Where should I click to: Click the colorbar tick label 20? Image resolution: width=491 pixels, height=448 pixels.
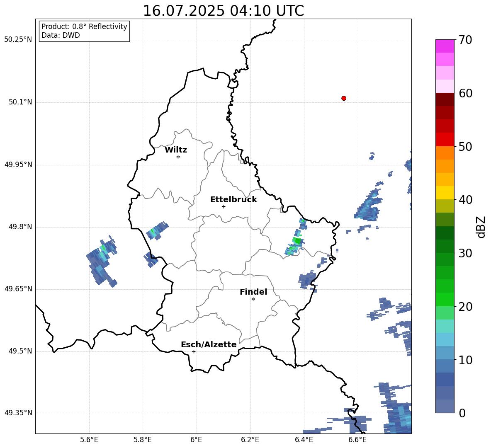pos(465,307)
